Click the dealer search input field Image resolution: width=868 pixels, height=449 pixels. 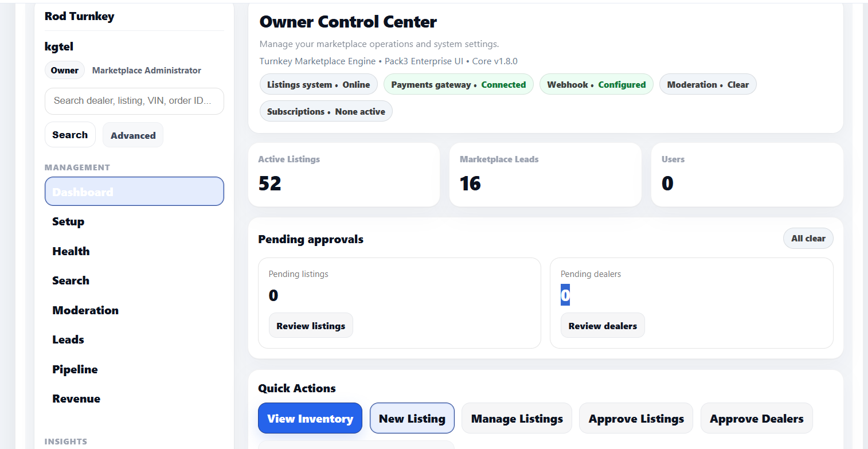pos(134,101)
